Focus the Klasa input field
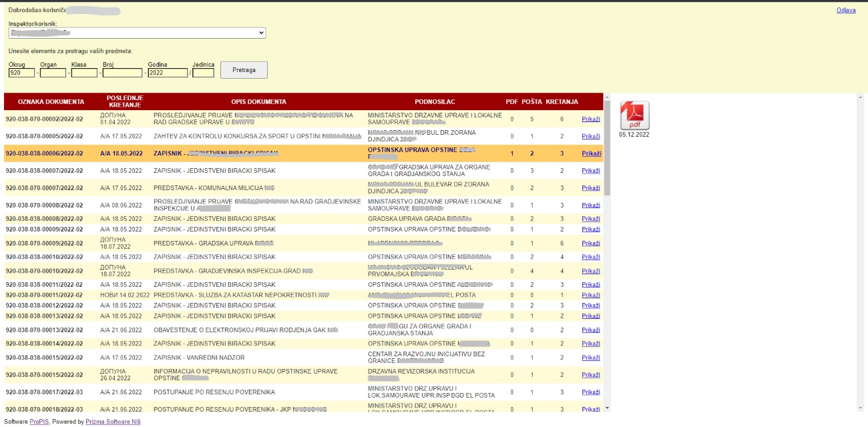868x427 pixels. [x=84, y=73]
